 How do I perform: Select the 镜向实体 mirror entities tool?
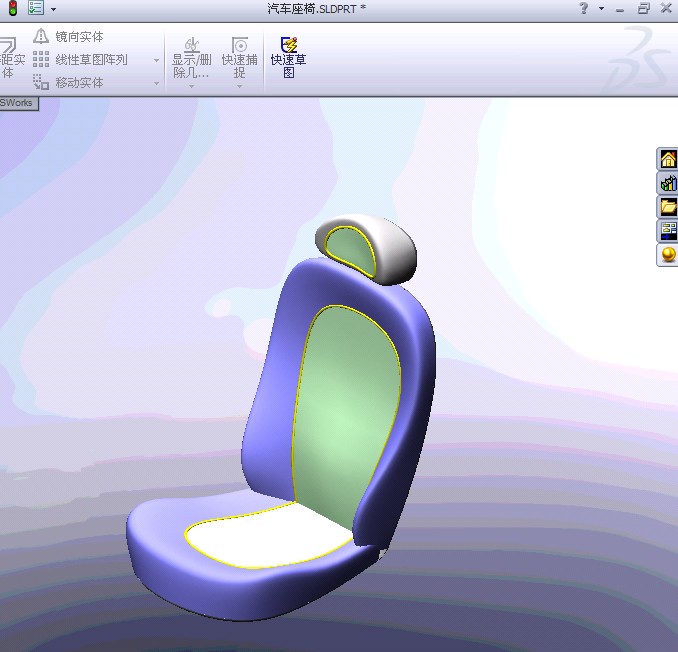(x=68, y=36)
